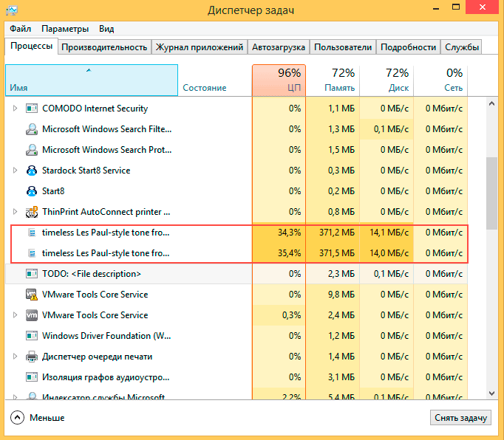Viewport: 504px width, 440px height.
Task: Switch to the Производительность tab
Action: (x=104, y=47)
